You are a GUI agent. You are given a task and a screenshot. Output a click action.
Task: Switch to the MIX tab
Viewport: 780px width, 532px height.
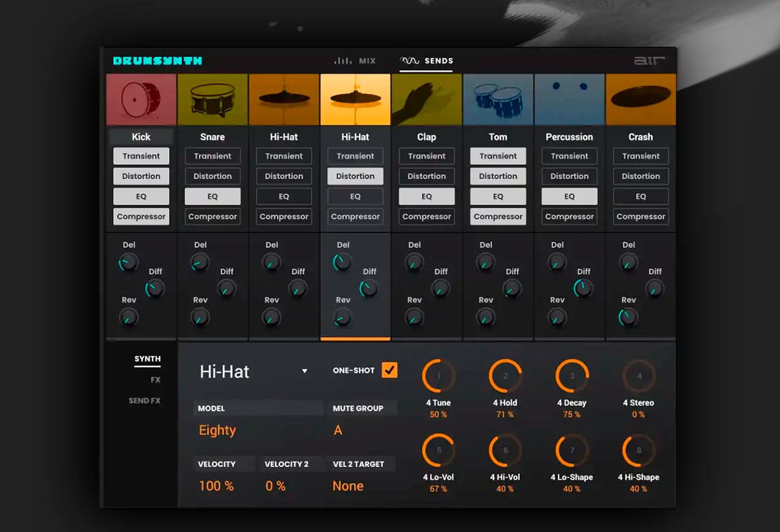coord(355,61)
